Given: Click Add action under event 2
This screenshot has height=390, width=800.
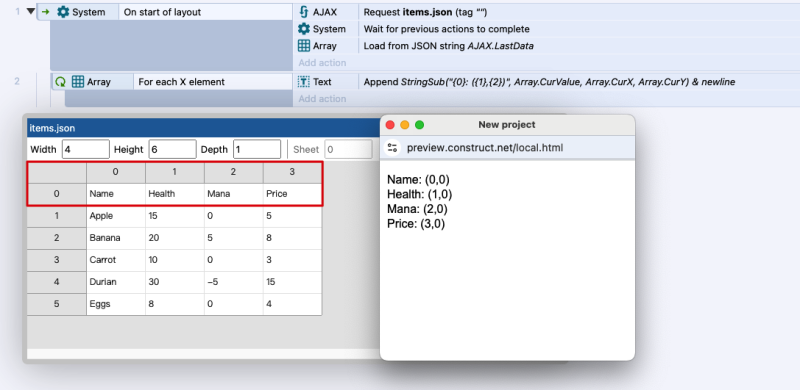Looking at the screenshot, I should [322, 99].
